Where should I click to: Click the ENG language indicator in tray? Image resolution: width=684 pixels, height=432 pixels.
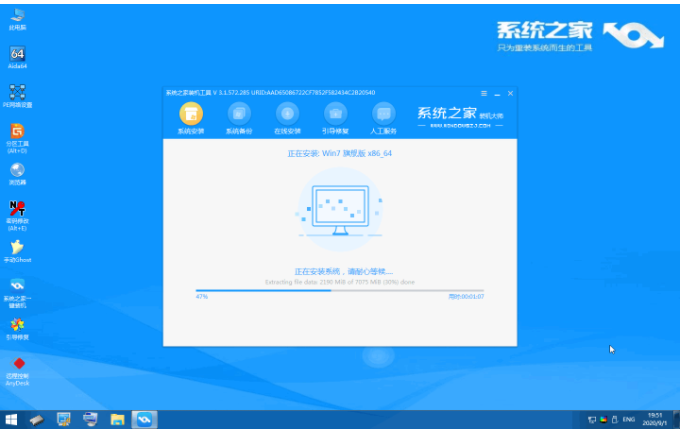pos(625,420)
